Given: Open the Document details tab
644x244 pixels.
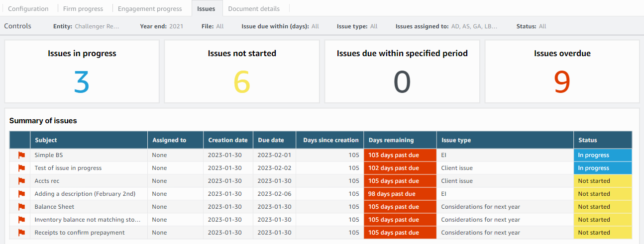Looking at the screenshot, I should (254, 8).
